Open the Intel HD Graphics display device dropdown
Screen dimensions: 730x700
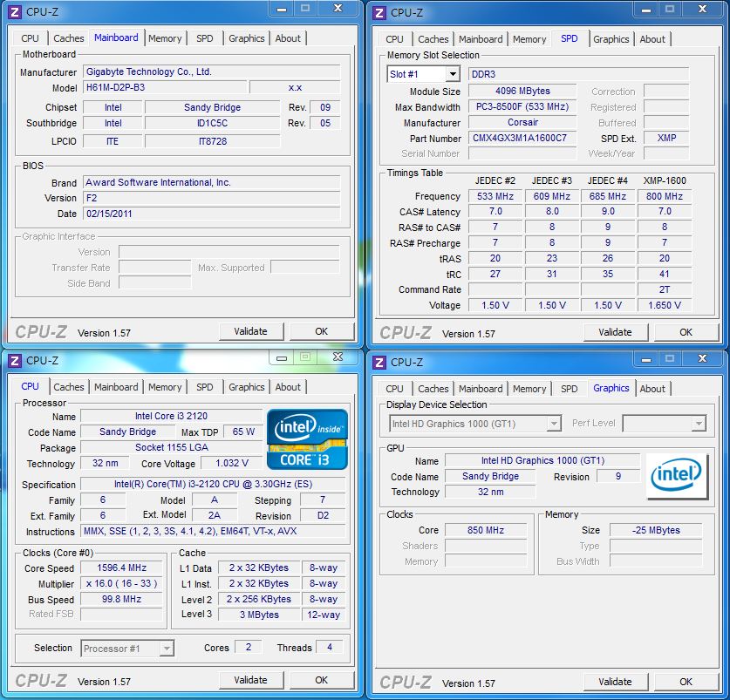[x=554, y=424]
